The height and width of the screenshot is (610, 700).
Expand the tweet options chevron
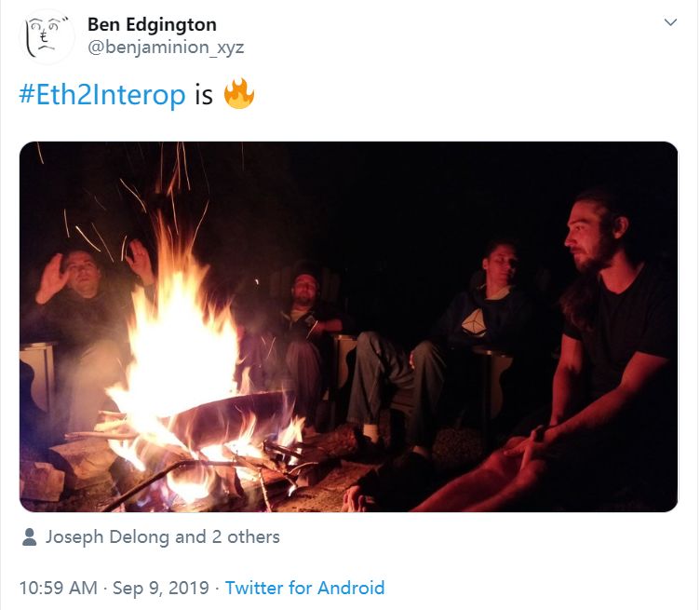(x=670, y=22)
